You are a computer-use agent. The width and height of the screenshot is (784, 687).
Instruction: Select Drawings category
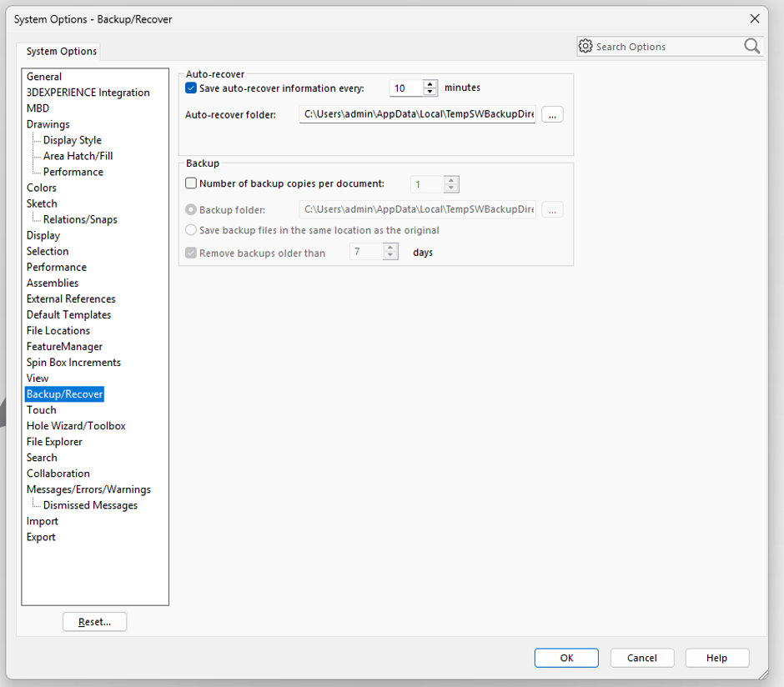(x=48, y=124)
